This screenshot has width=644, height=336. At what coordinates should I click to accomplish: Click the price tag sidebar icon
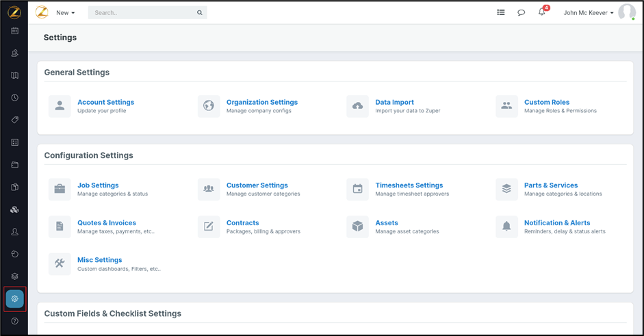point(14,120)
